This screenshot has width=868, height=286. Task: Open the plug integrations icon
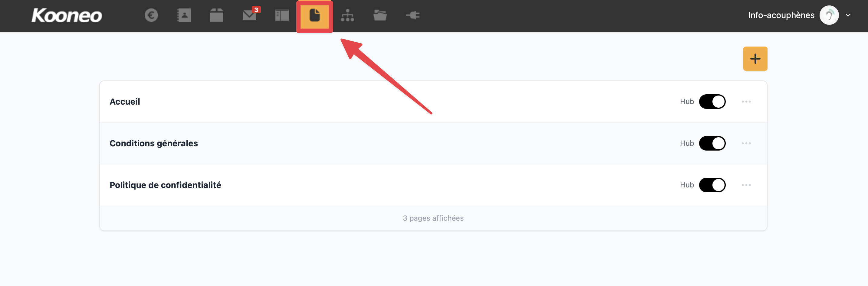click(413, 15)
